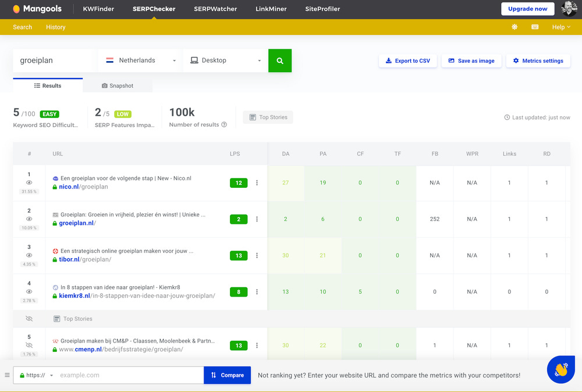Expand the Help menu
The image size is (582, 392).
[x=561, y=27]
